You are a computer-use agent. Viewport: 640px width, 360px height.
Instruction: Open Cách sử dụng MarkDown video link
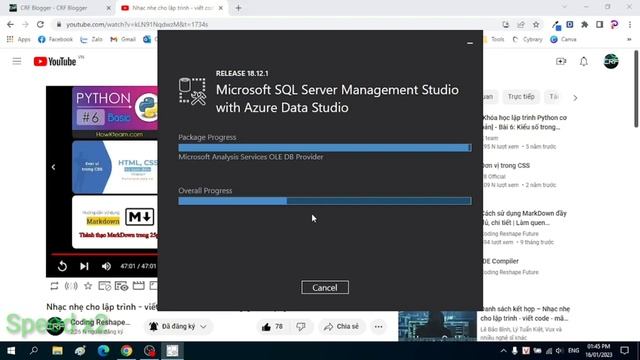coord(524,218)
